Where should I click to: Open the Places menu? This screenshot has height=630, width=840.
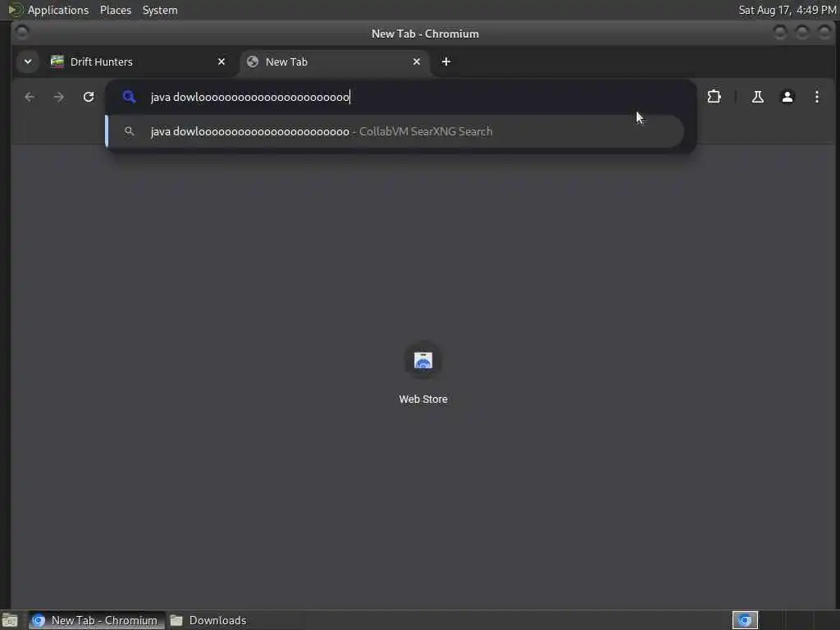(115, 10)
